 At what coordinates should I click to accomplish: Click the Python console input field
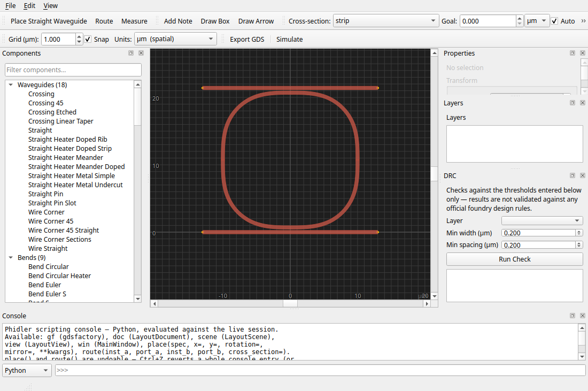(x=320, y=370)
